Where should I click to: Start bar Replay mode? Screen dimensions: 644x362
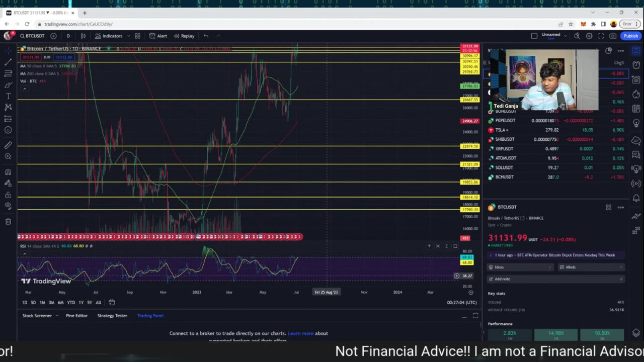tap(184, 36)
